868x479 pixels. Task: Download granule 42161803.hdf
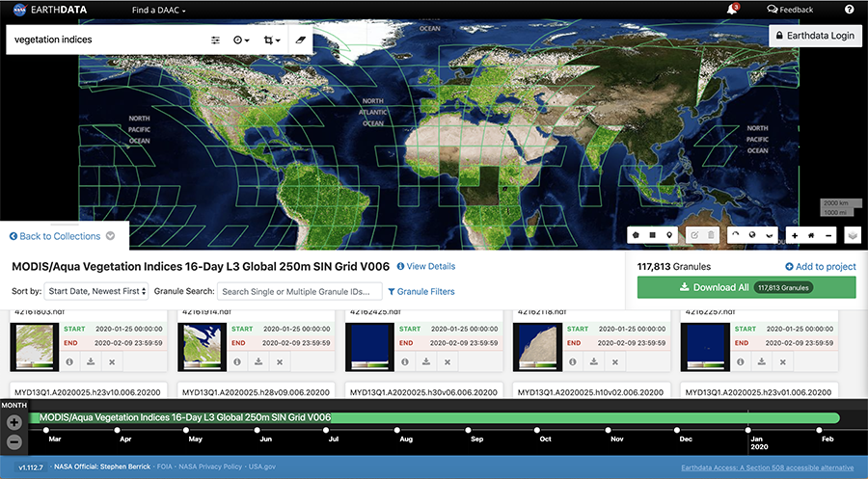click(91, 361)
